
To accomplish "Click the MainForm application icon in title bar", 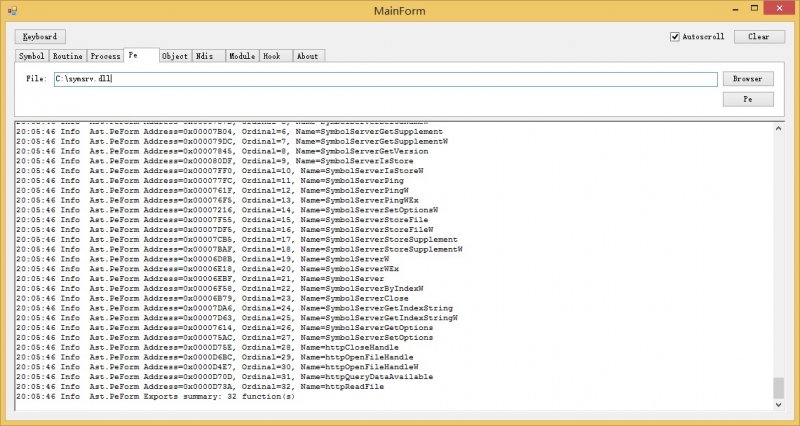I will point(12,10).
